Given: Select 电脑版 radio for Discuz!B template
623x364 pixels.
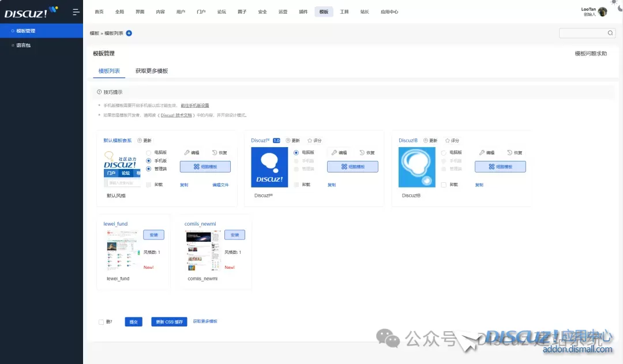Looking at the screenshot, I should pos(444,153).
